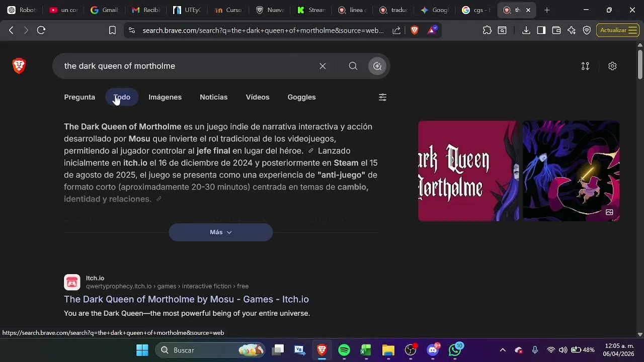Switch to the Vídeos tab
644x362 pixels.
(x=258, y=97)
